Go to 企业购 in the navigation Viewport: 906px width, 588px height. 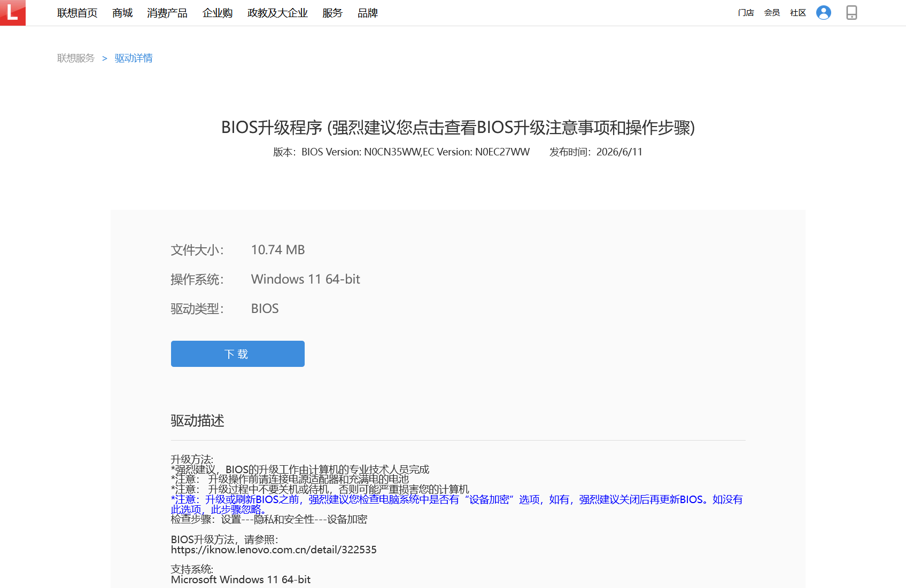click(x=218, y=13)
